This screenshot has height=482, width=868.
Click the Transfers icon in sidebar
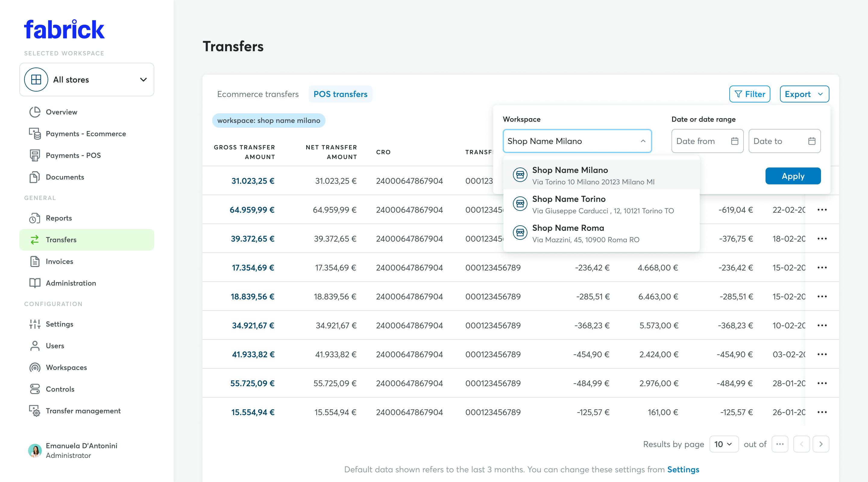coord(36,239)
